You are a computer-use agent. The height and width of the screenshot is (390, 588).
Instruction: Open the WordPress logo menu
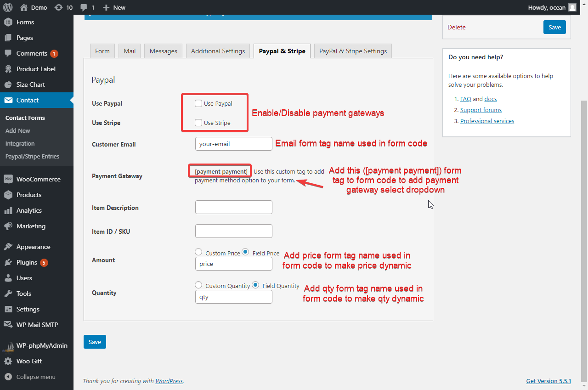(x=8, y=7)
